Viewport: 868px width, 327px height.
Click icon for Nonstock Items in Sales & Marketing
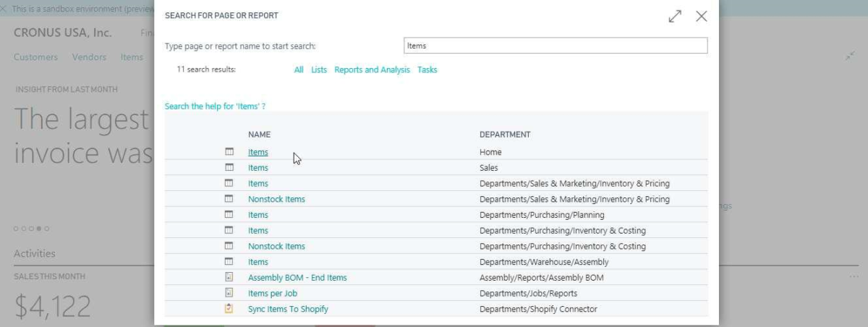pyautogui.click(x=229, y=199)
